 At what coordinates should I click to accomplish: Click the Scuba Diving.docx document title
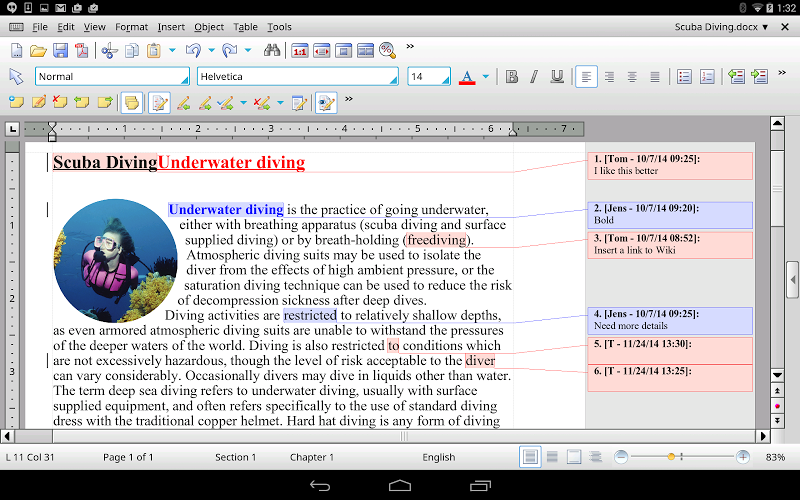[x=714, y=27]
